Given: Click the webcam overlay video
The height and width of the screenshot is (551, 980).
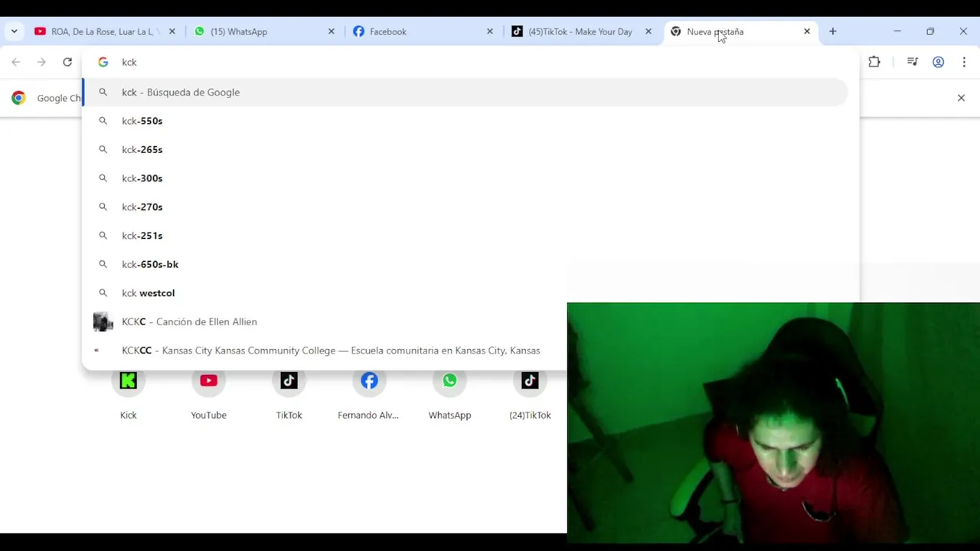Looking at the screenshot, I should pos(773,422).
